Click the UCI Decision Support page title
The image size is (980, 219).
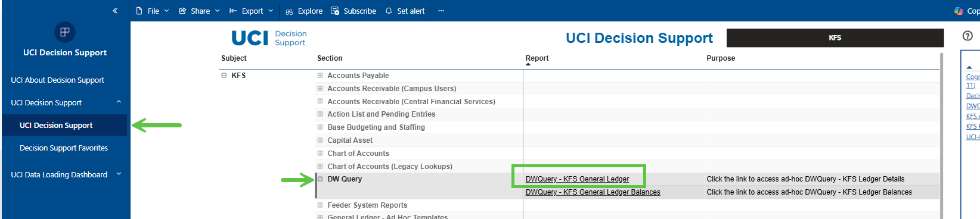click(x=639, y=38)
